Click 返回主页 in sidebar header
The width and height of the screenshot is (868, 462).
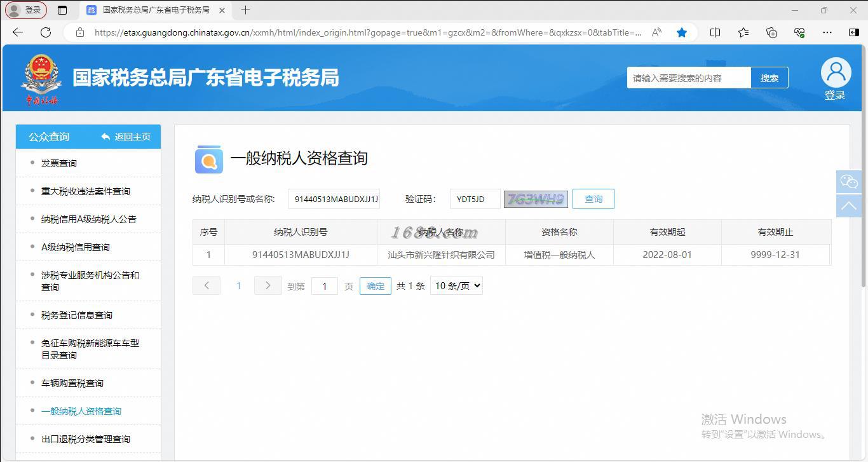(x=126, y=137)
